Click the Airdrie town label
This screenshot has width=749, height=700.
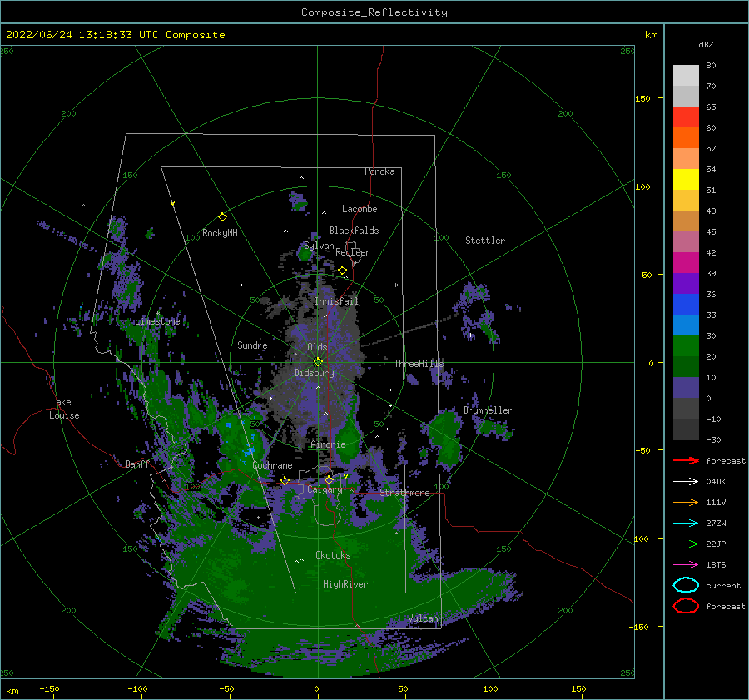click(328, 444)
